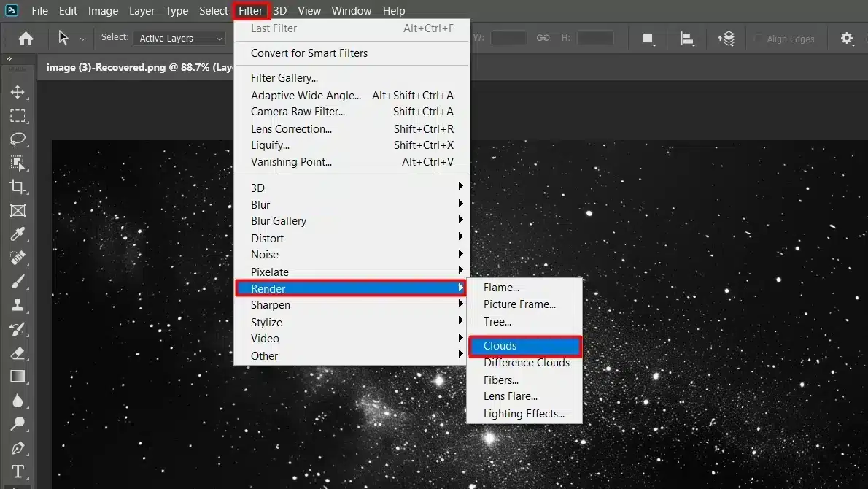Open Camera Raw Filter
This screenshot has width=868, height=489.
coord(352,112)
